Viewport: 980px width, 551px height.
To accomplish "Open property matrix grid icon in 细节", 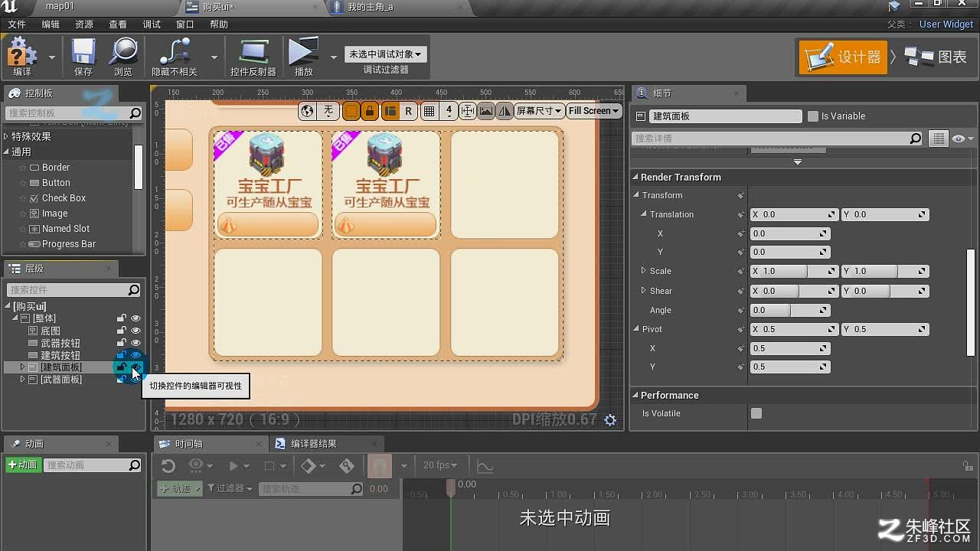I will 939,139.
